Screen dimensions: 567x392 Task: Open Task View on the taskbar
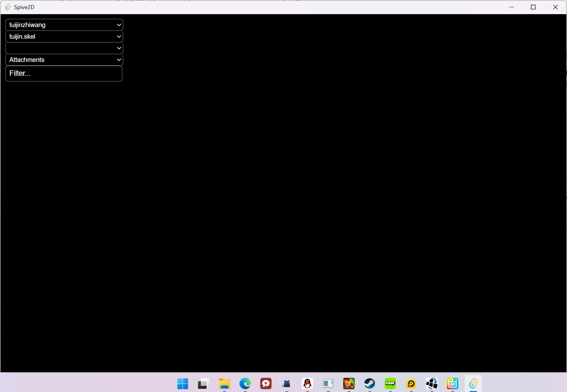click(203, 384)
